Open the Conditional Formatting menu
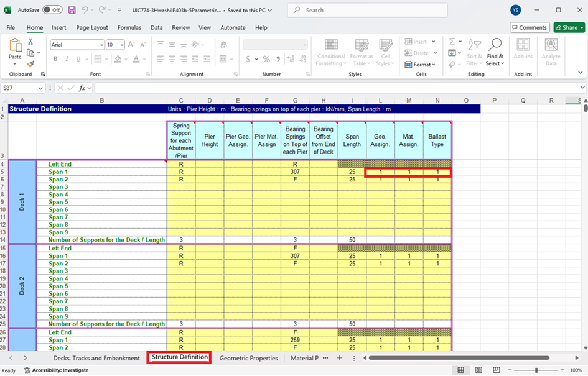 [x=330, y=52]
